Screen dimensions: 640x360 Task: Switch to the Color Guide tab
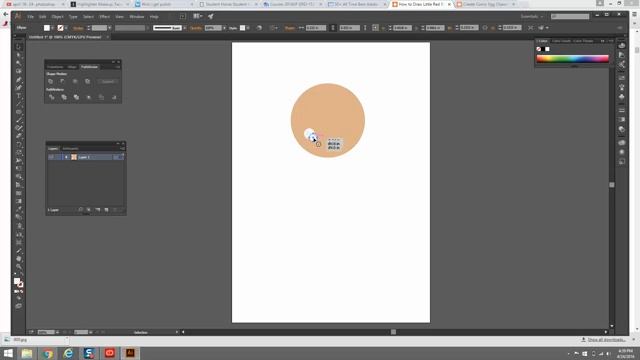point(561,41)
